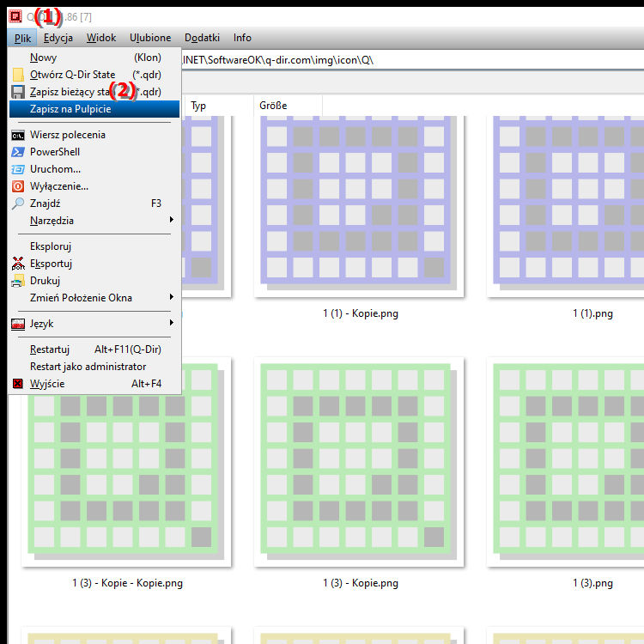Select Eksploruj menu entry
This screenshot has height=644, width=644.
point(94,246)
